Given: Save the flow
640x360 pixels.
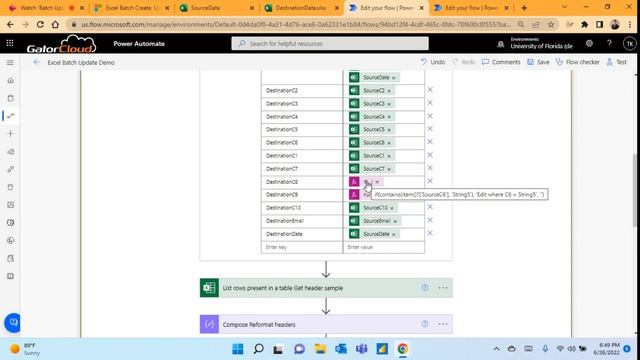Looking at the screenshot, I should (538, 62).
